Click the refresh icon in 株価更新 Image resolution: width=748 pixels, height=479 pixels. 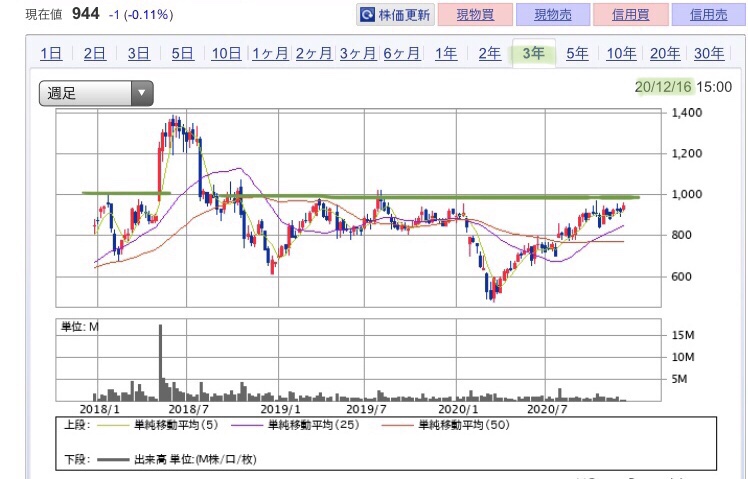(367, 15)
